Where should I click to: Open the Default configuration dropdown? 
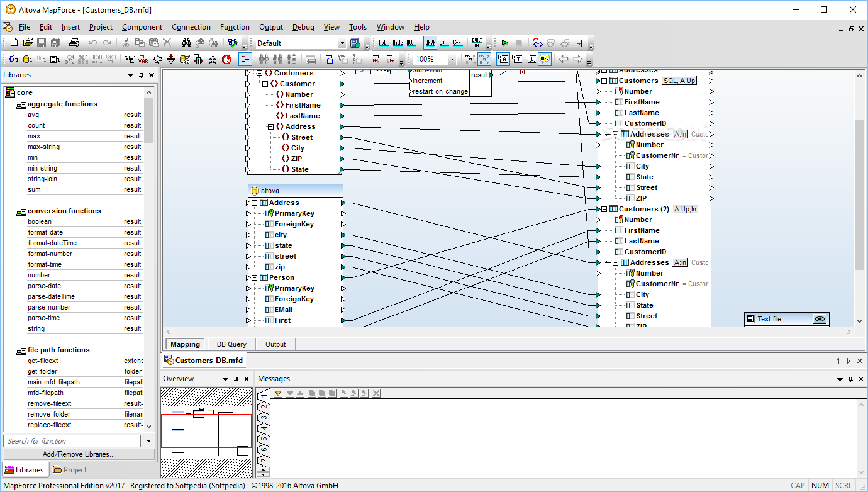tap(342, 43)
